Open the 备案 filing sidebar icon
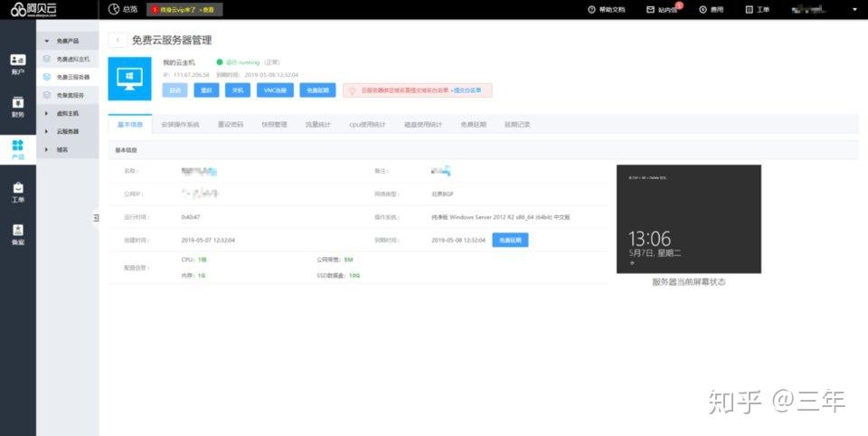868x436 pixels. [x=17, y=235]
